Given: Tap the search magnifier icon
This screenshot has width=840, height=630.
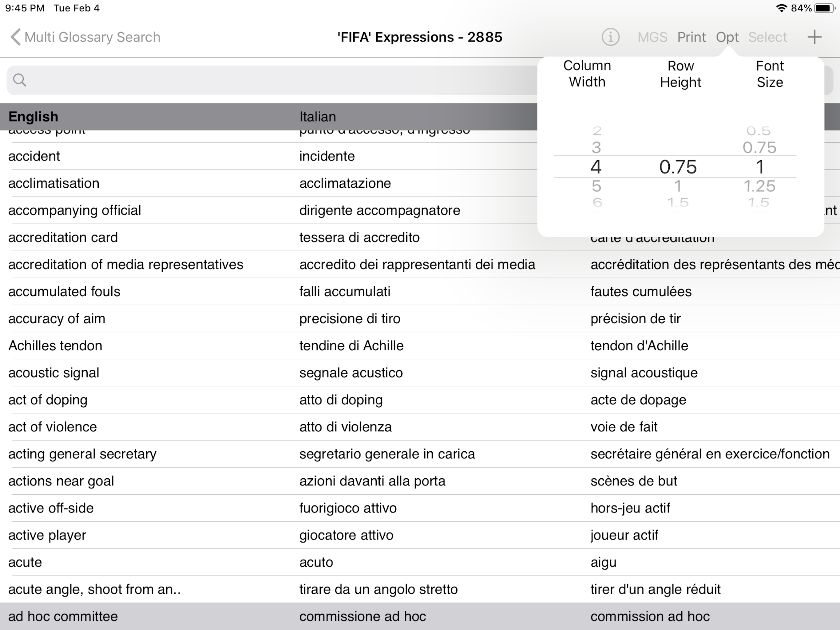Looking at the screenshot, I should 20,80.
